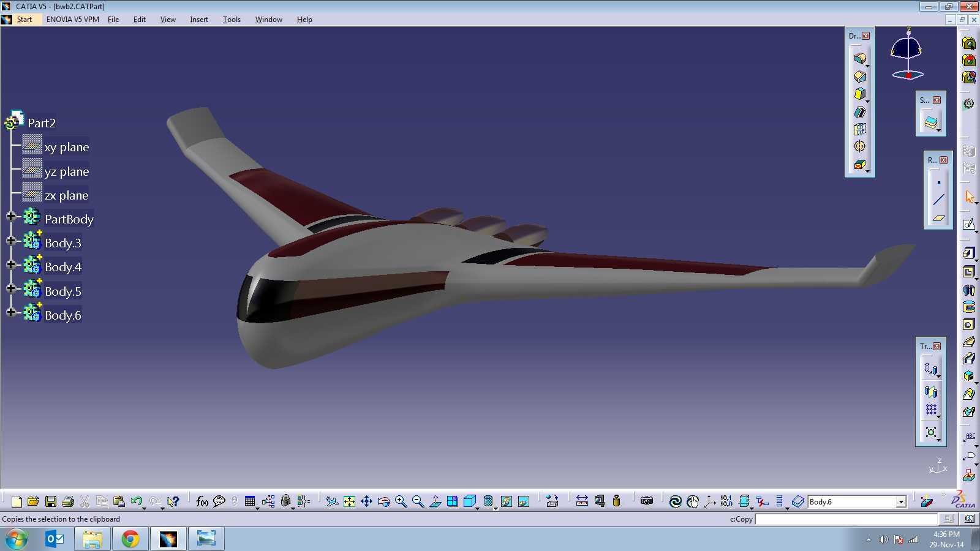Select zx plane in tree

tap(66, 195)
